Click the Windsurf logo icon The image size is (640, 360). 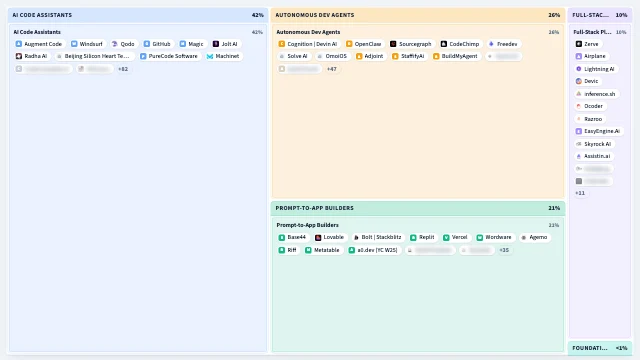74,44
